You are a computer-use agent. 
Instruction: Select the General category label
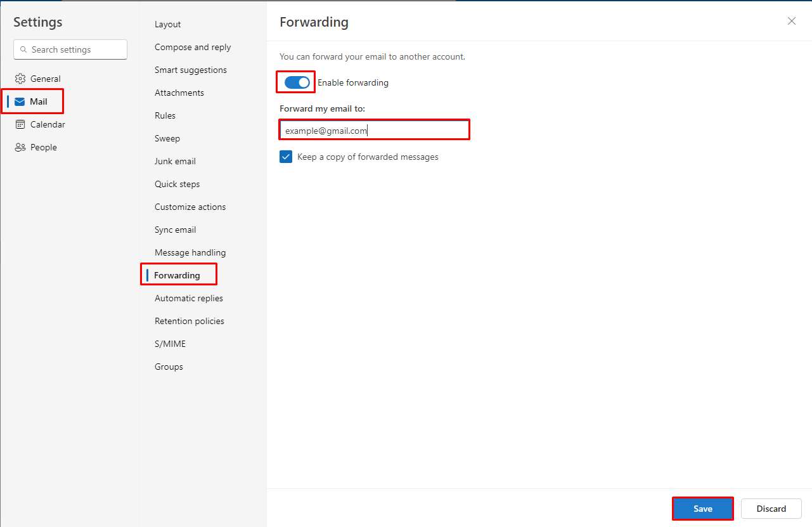point(46,79)
